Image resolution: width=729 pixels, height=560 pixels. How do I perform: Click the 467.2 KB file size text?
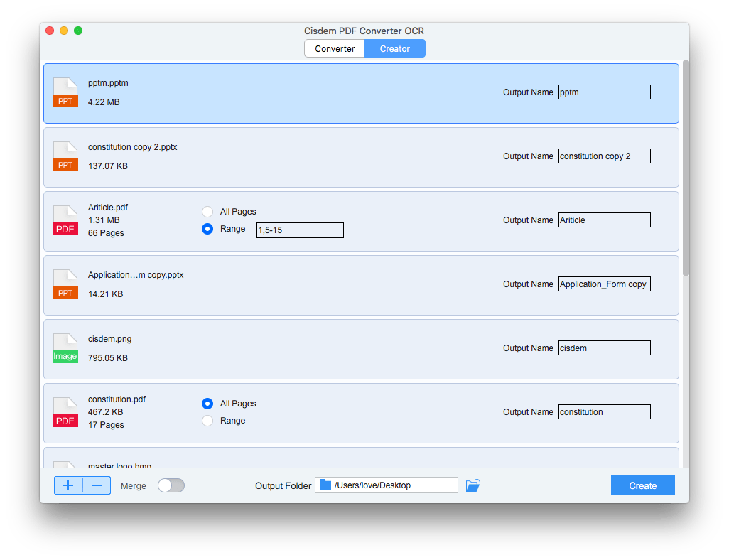tap(106, 412)
